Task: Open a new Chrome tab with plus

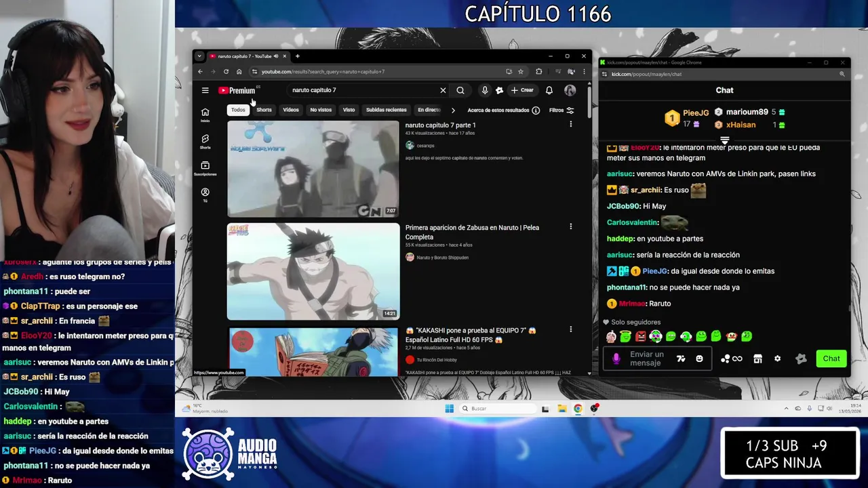Action: [x=297, y=56]
